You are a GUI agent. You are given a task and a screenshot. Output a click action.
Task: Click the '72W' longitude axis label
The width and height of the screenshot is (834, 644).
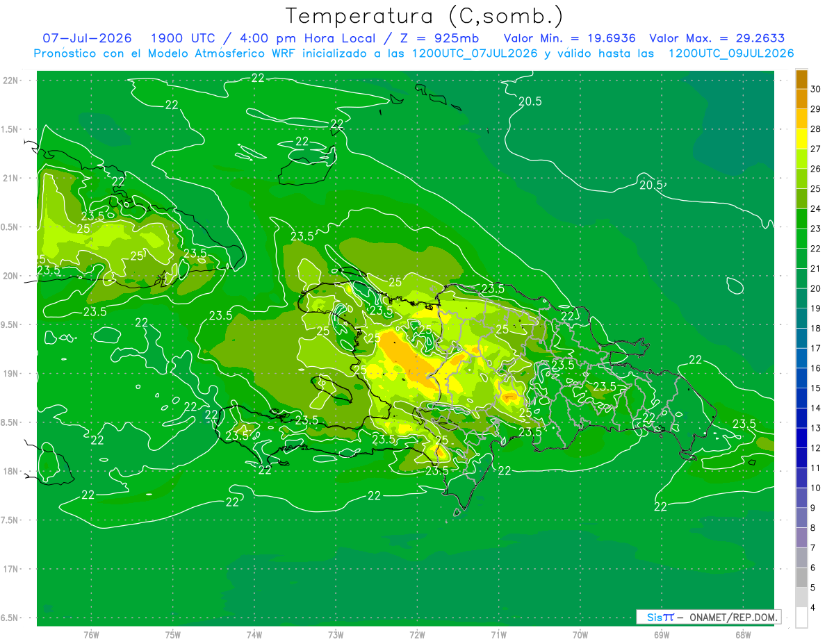[x=417, y=635]
